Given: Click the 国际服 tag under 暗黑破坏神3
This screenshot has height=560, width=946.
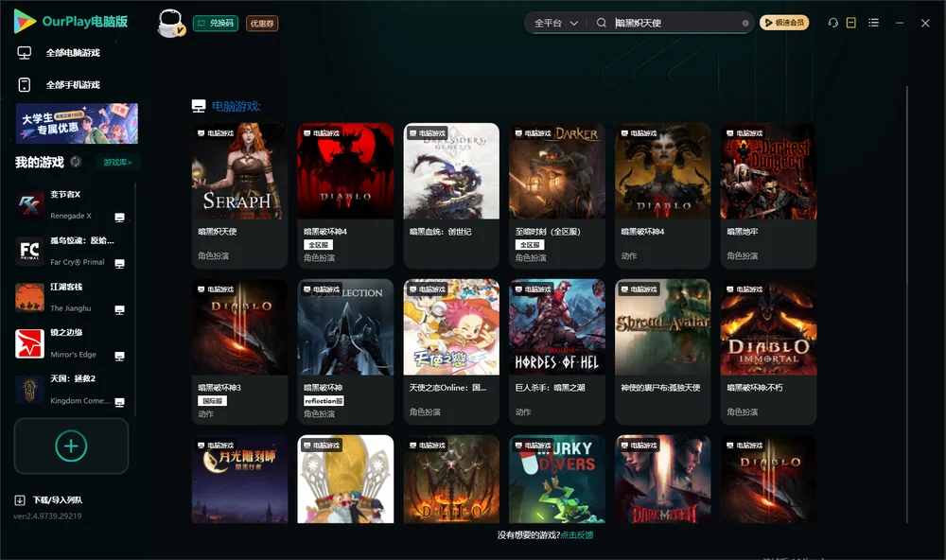Looking at the screenshot, I should (x=212, y=401).
